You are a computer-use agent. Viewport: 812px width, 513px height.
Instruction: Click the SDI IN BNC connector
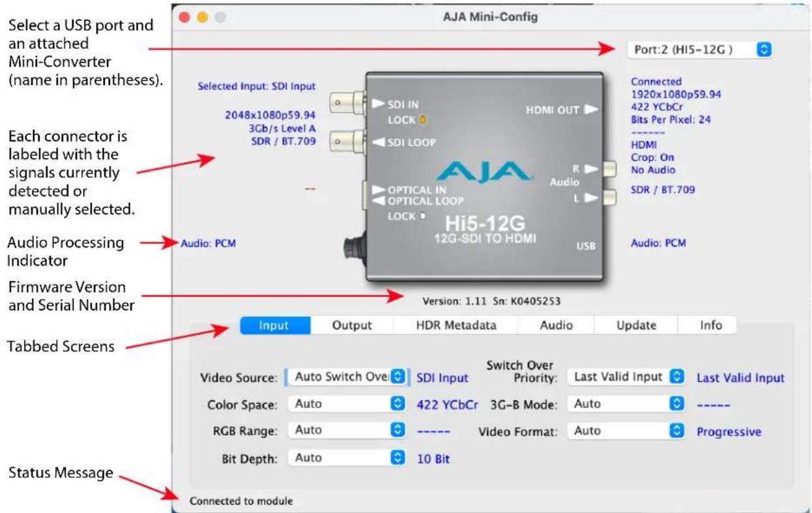click(x=349, y=102)
